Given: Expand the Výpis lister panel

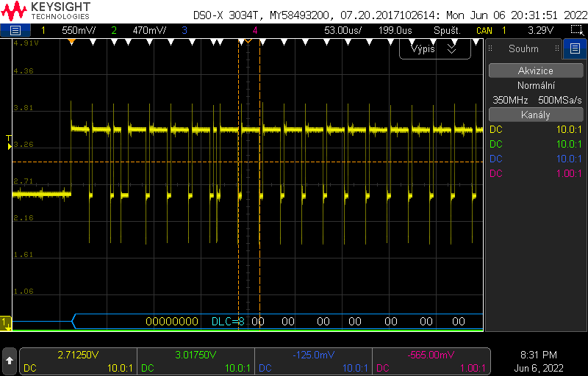Looking at the screenshot, I should pyautogui.click(x=434, y=49).
